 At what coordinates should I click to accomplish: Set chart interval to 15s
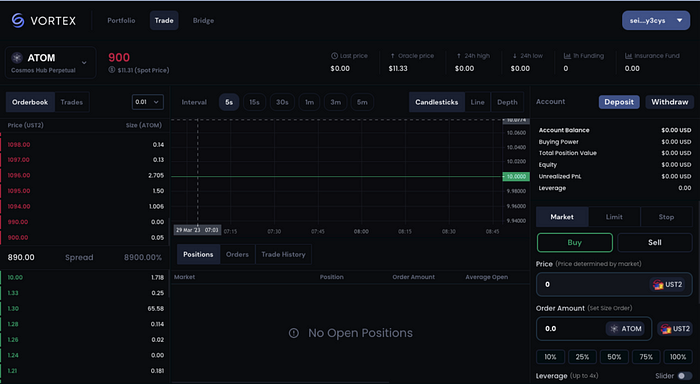[254, 102]
